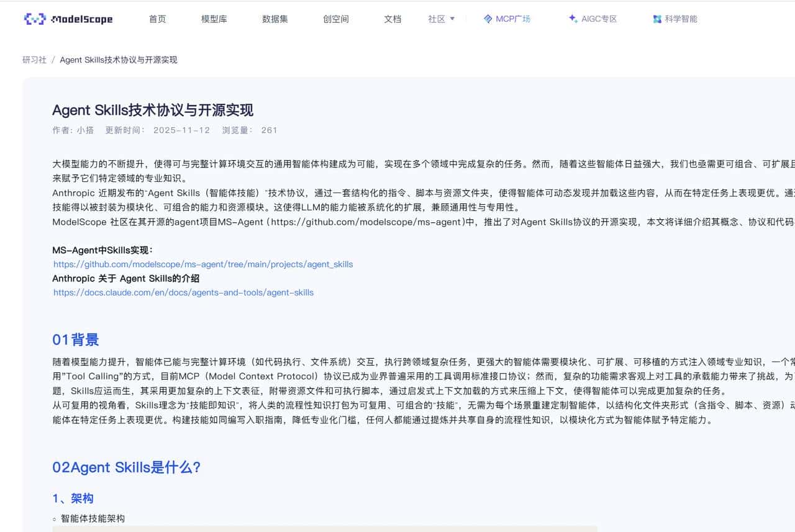Open MCP广场 via its diamond icon
Viewport: 795px width, 532px height.
point(488,19)
